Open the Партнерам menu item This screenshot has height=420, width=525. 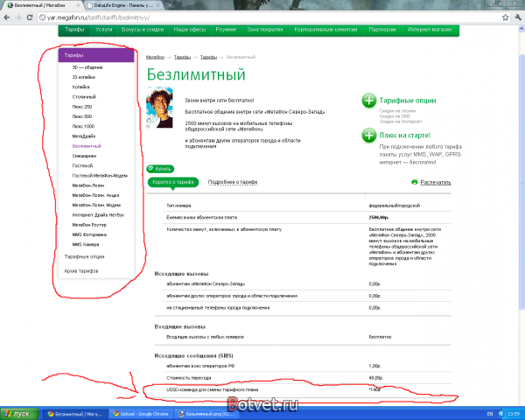[x=382, y=30]
